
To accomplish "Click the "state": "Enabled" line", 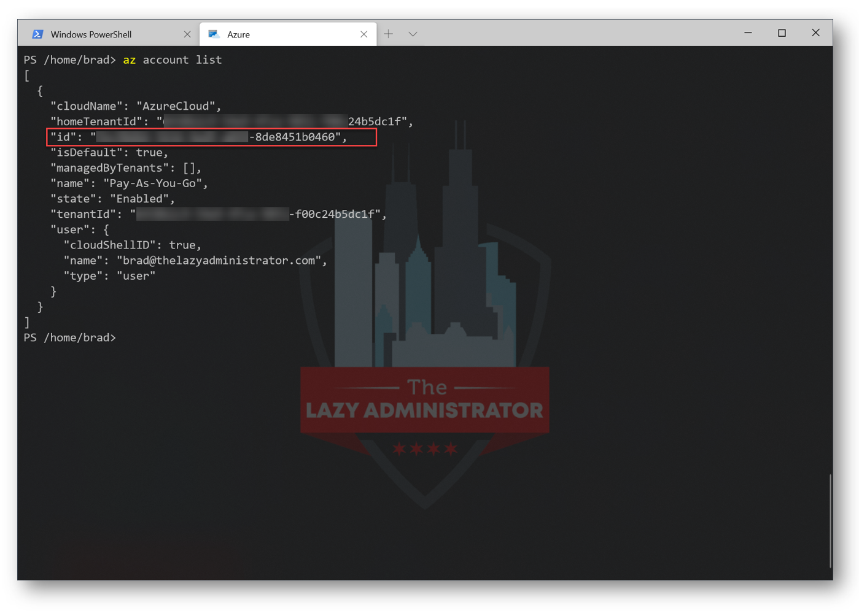I will coord(112,199).
